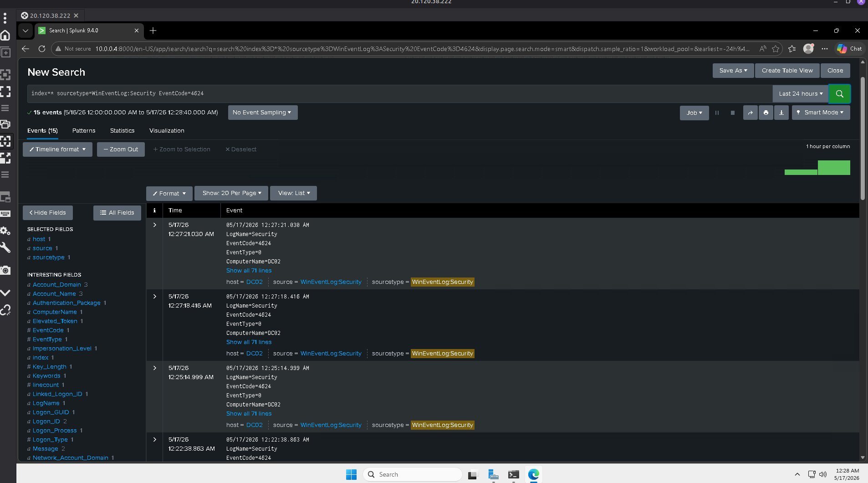Expand event at 12:25:14.999 AM
Viewport: 868px width, 483px height.
click(155, 368)
